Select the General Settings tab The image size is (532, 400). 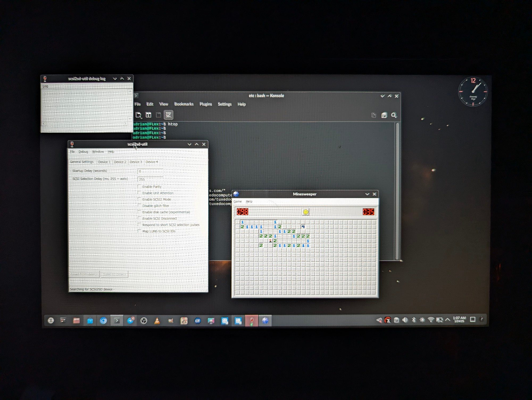(x=82, y=162)
